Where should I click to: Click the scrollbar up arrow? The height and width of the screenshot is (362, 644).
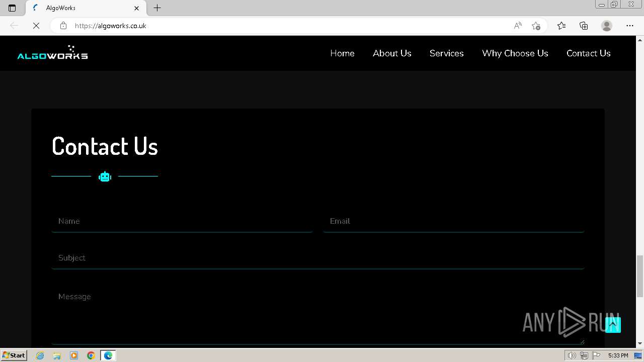coord(640,39)
